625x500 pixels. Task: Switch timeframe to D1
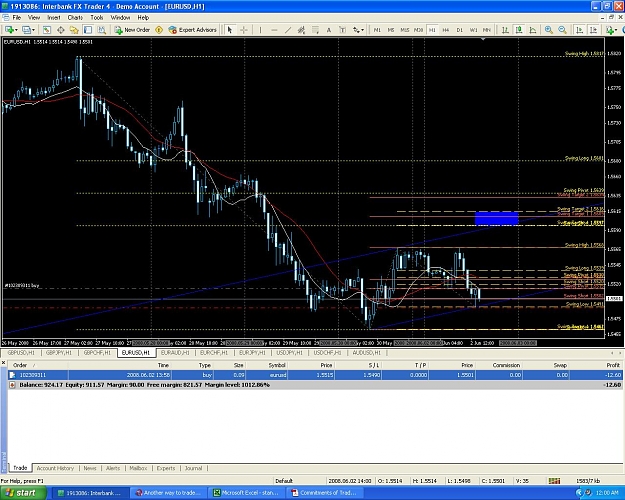click(460, 30)
